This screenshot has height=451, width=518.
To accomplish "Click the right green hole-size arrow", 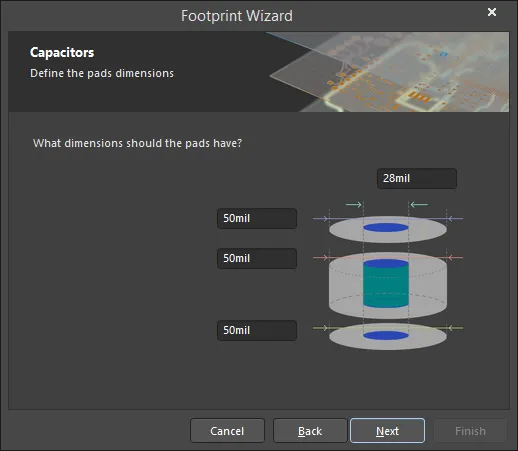I will (x=419, y=204).
